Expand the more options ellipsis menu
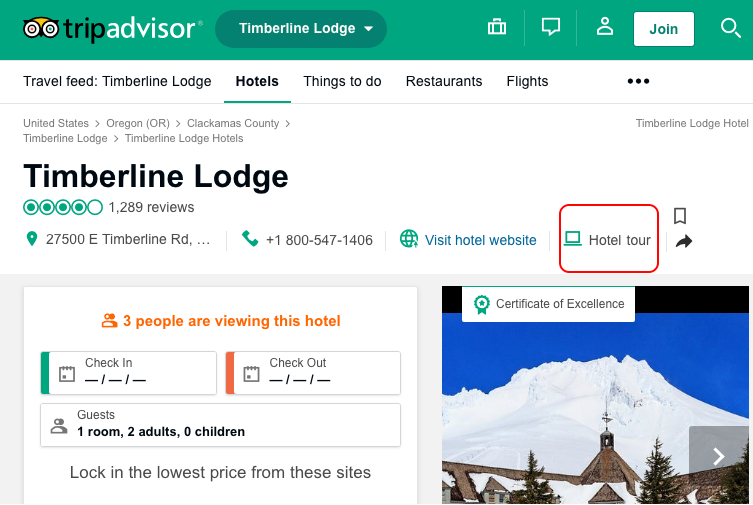This screenshot has height=505, width=753. coord(638,81)
